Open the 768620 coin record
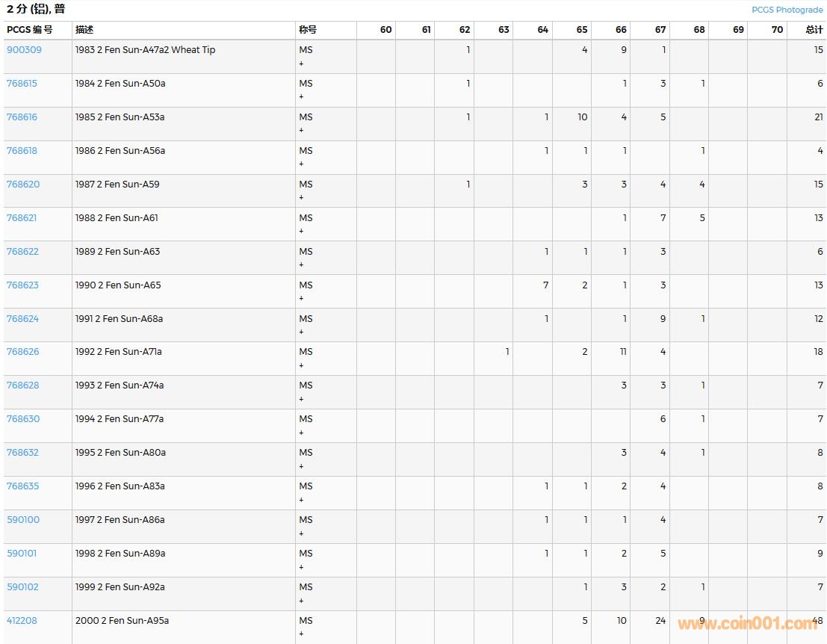This screenshot has height=644, width=827. [x=23, y=185]
